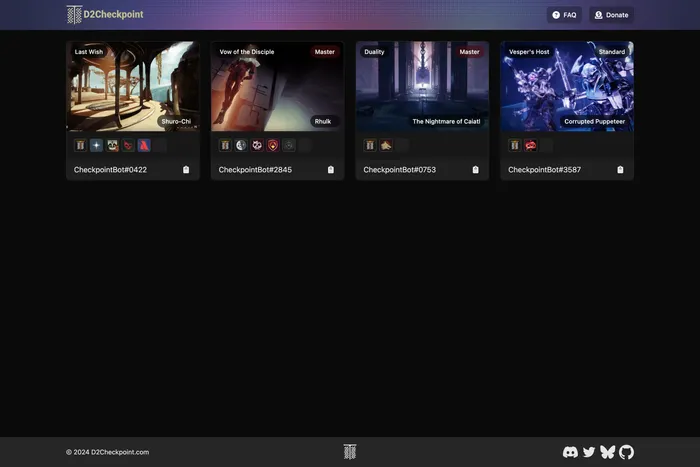The height and width of the screenshot is (467, 700).
Task: Click The Nightmare of Caiatl label
Action: pos(446,121)
